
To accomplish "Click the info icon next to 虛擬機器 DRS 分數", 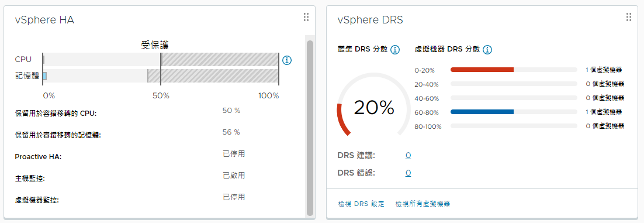I will pyautogui.click(x=487, y=50).
